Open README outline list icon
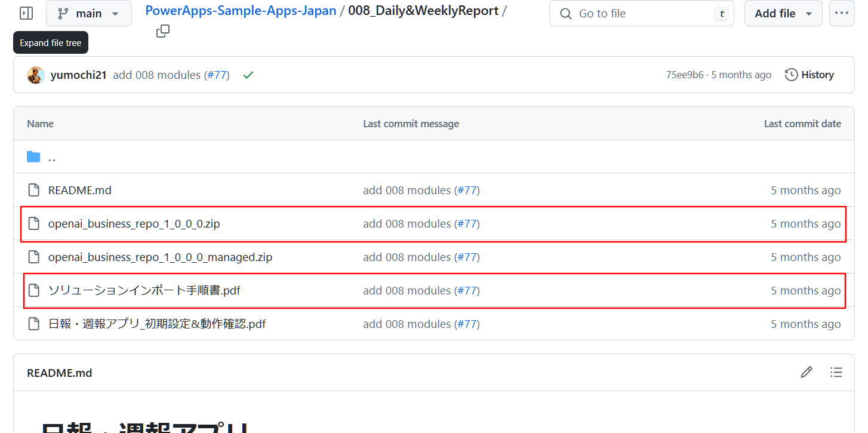 tap(836, 373)
